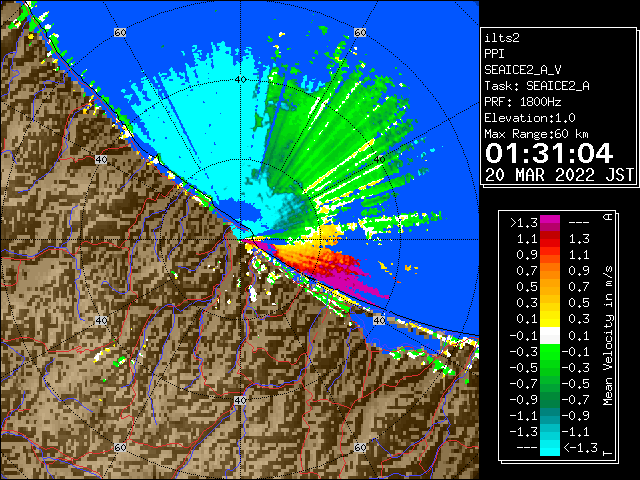Click the 'ilts2' site name text
The width and height of the screenshot is (640, 480).
click(502, 38)
